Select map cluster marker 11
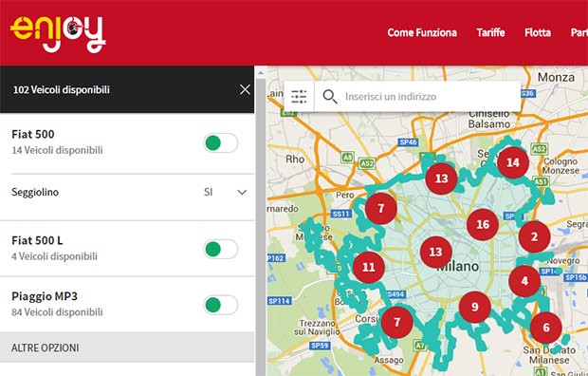This screenshot has width=588, height=376. click(x=369, y=267)
